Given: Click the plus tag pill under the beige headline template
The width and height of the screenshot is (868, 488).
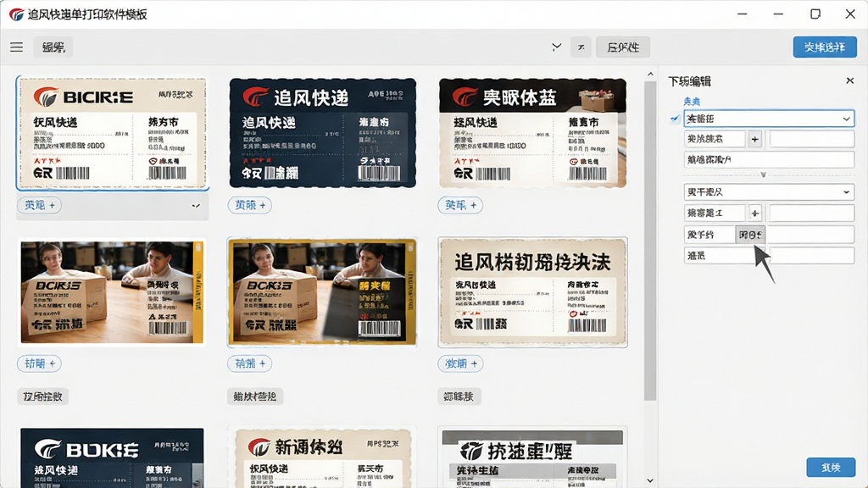Looking at the screenshot, I should point(460,363).
